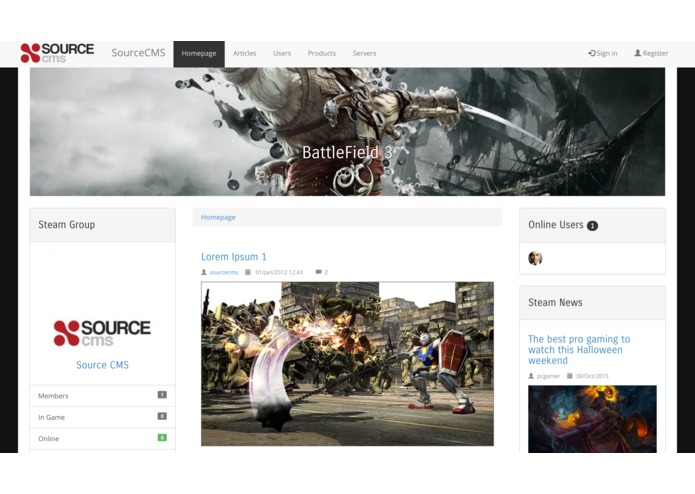Click the Register user icon

pyautogui.click(x=637, y=53)
